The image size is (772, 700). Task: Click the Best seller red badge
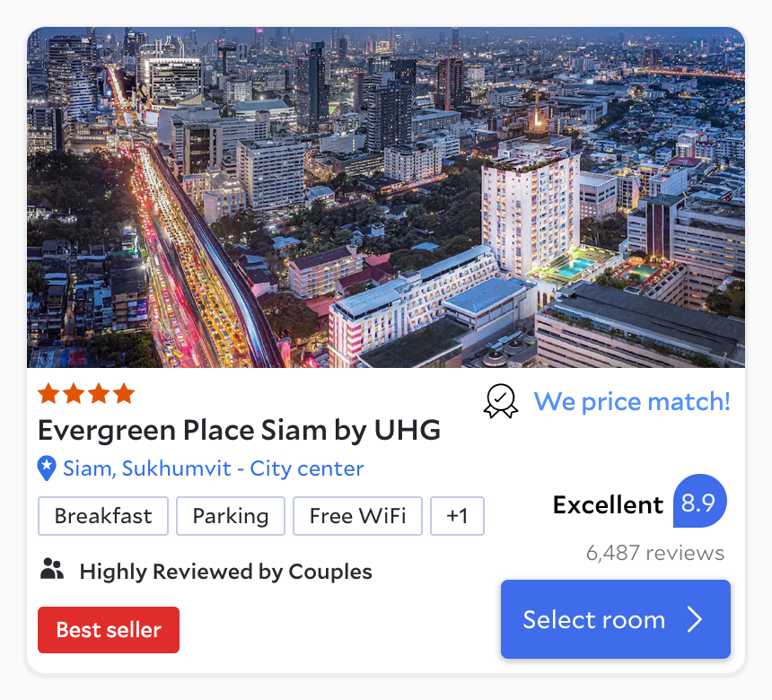(109, 630)
